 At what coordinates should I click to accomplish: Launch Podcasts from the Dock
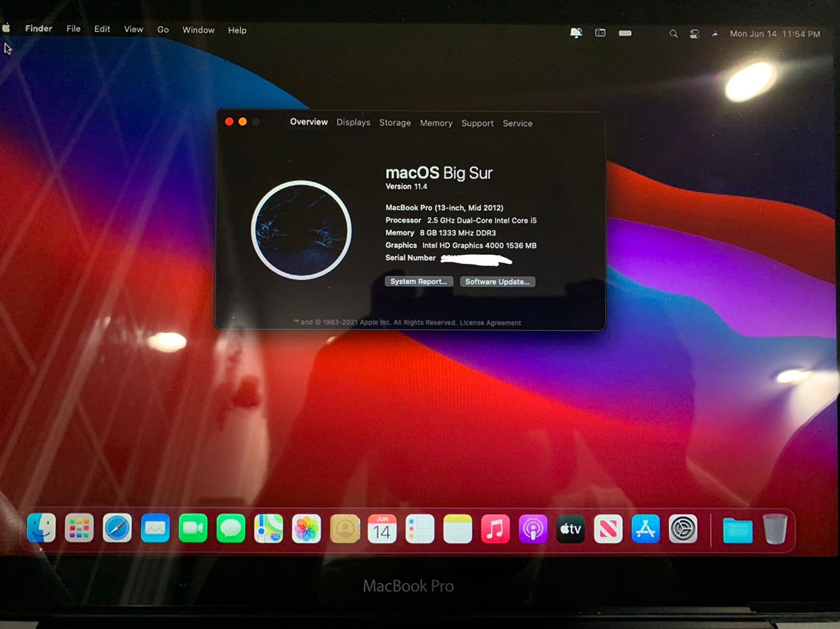[533, 528]
